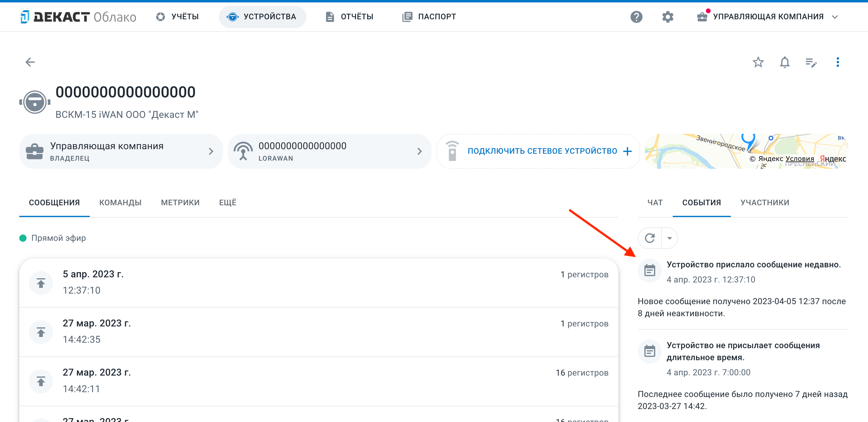Click the Декаст Облако logo
The image size is (868, 422).
tap(78, 17)
